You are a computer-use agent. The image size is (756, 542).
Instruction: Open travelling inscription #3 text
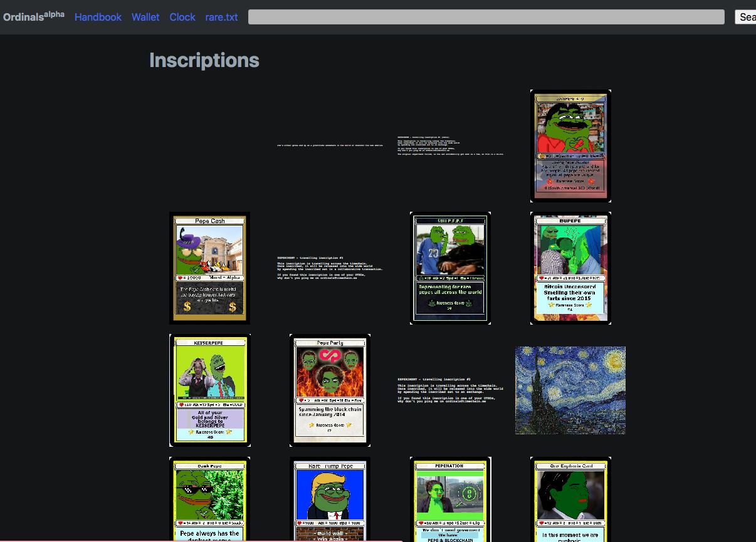[330, 268]
